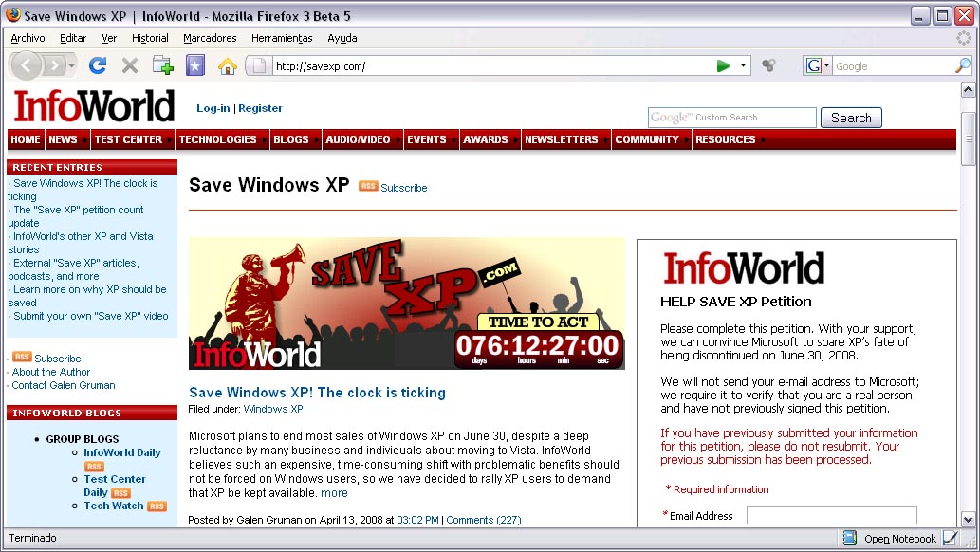The image size is (980, 552).
Task: Focus the Google Custom Search field
Action: point(731,118)
